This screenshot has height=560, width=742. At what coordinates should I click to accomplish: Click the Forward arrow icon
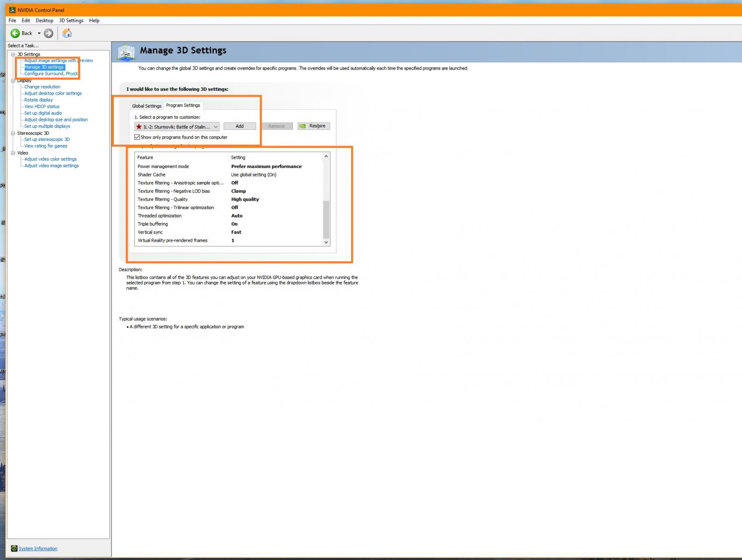(x=49, y=33)
